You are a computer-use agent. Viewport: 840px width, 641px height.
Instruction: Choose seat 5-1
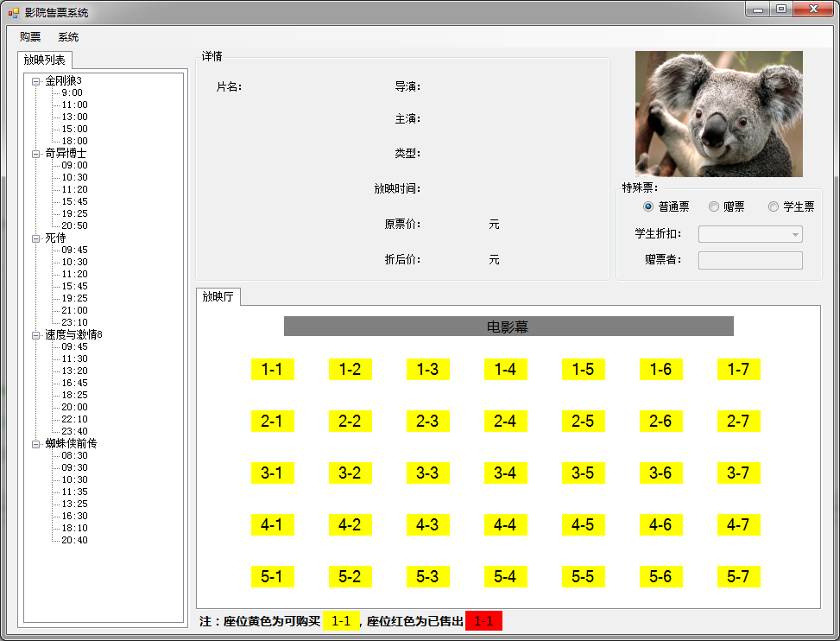click(272, 577)
